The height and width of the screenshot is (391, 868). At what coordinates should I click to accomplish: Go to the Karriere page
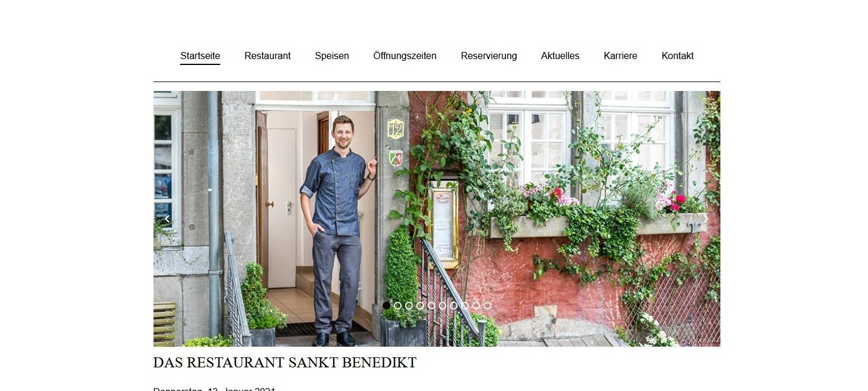point(621,56)
